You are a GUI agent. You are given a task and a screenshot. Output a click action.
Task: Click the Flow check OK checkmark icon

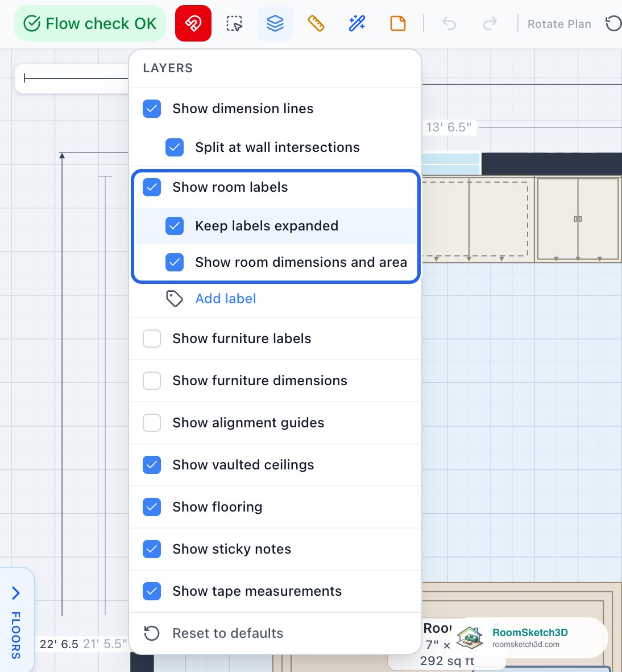32,23
